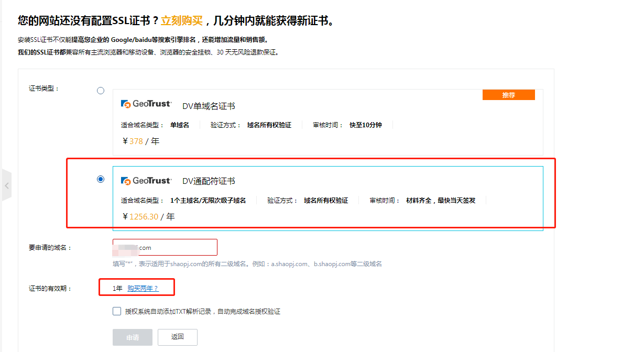Click the 要申请的域名： label

(50, 247)
